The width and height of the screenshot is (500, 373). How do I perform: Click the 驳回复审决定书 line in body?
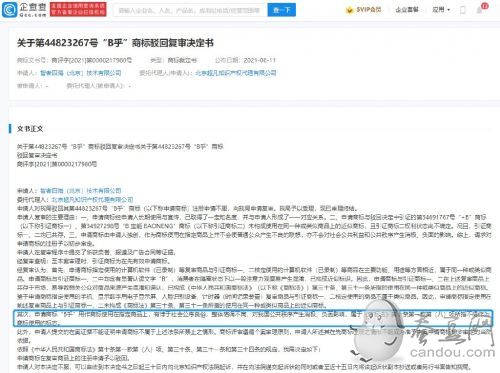pyautogui.click(x=37, y=155)
